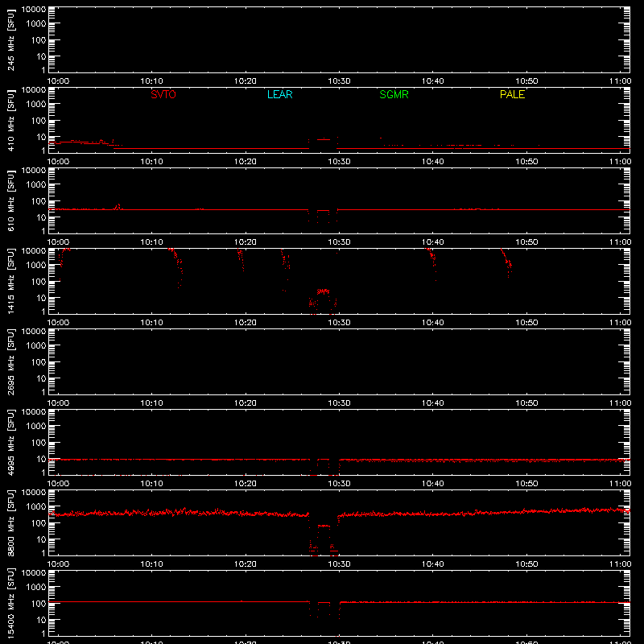The image size is (644, 644).
Task: Select the 245 MHz [SFU] axis title
Action: pyautogui.click(x=10, y=40)
